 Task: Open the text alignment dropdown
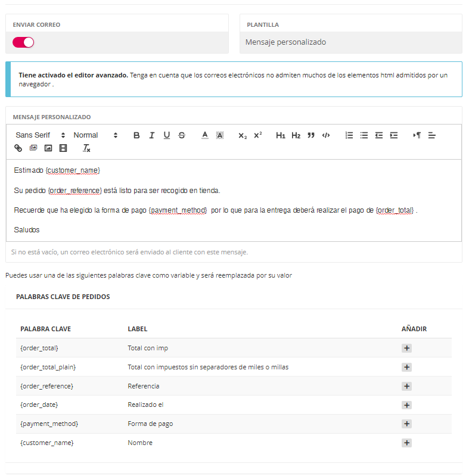[x=432, y=135]
